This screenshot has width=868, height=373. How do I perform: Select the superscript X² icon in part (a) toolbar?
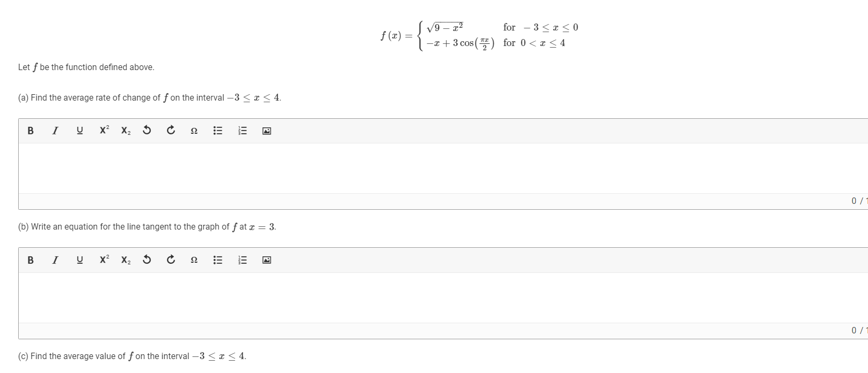click(x=104, y=130)
